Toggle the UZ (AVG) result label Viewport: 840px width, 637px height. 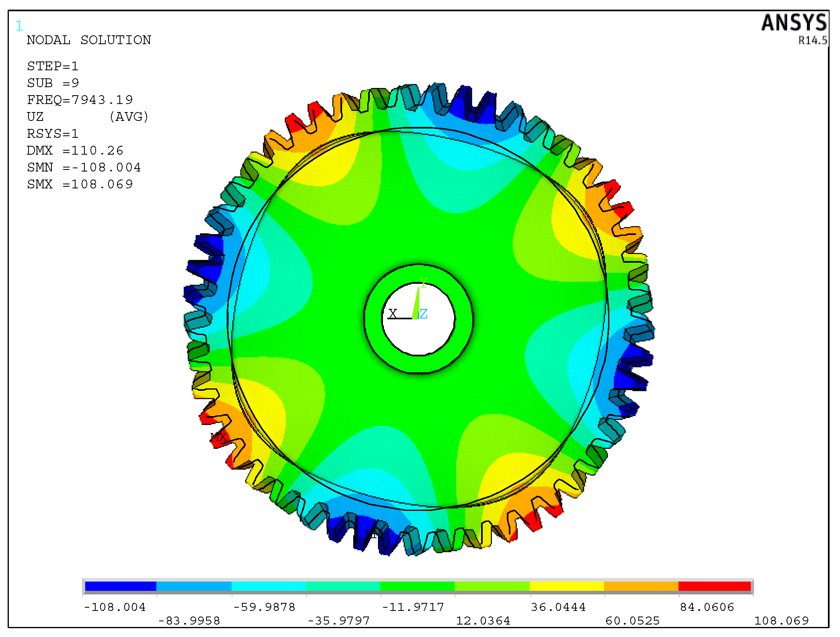pyautogui.click(x=88, y=117)
